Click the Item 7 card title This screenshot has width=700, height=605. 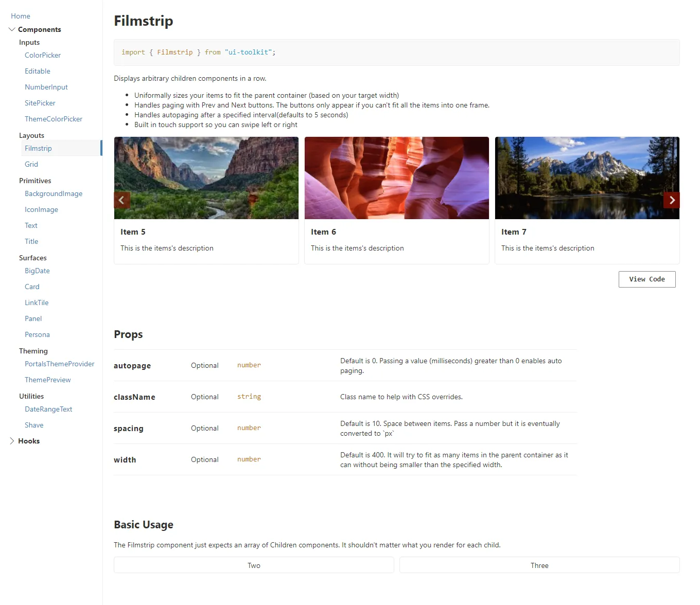(514, 232)
